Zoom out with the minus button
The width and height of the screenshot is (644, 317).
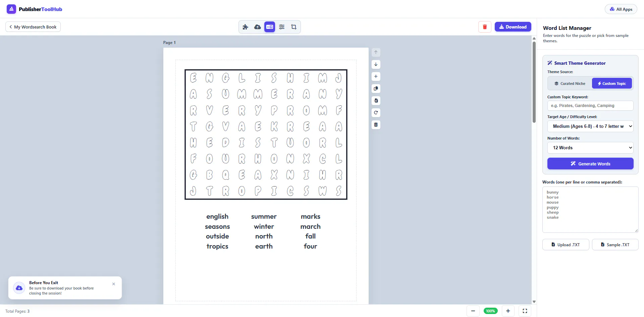pyautogui.click(x=473, y=311)
